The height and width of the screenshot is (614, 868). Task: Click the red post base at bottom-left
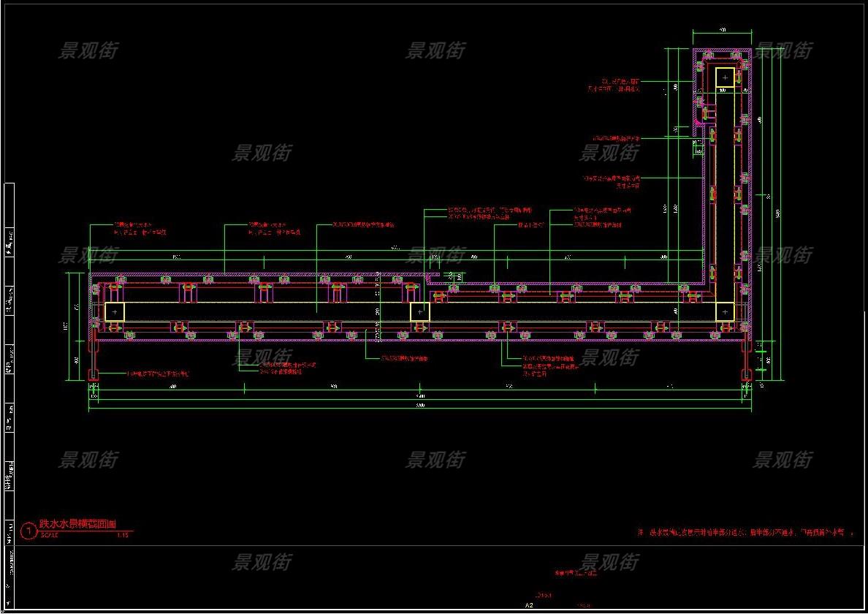click(x=93, y=375)
